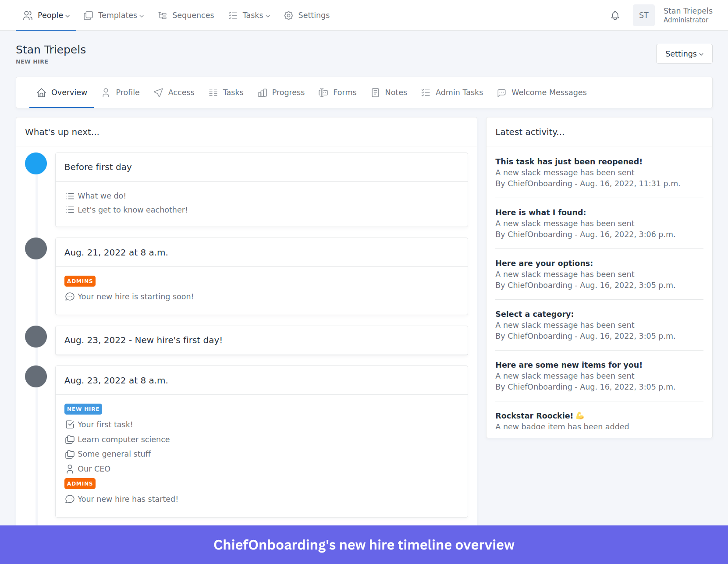Image resolution: width=728 pixels, height=564 pixels.
Task: Click chat bubble icon by new hire starting soon
Action: tap(70, 297)
